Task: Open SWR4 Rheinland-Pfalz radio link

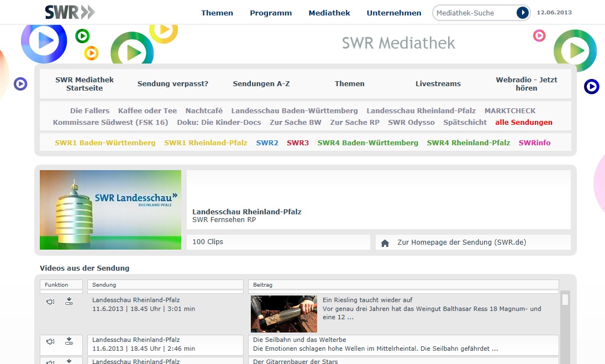Action: [x=469, y=143]
